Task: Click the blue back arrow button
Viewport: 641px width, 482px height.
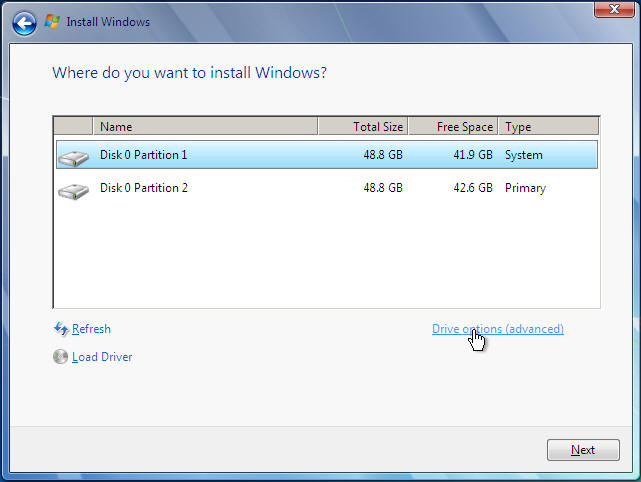Action: pos(25,21)
